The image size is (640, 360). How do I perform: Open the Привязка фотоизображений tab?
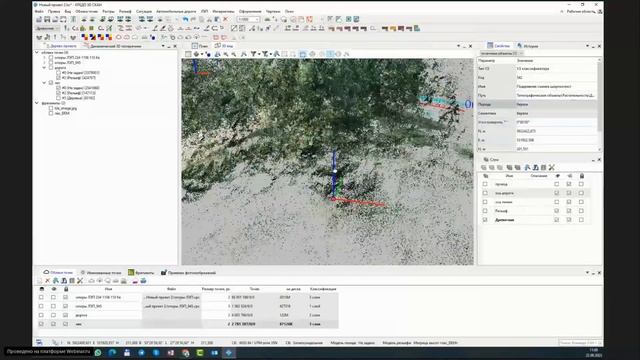point(188,272)
